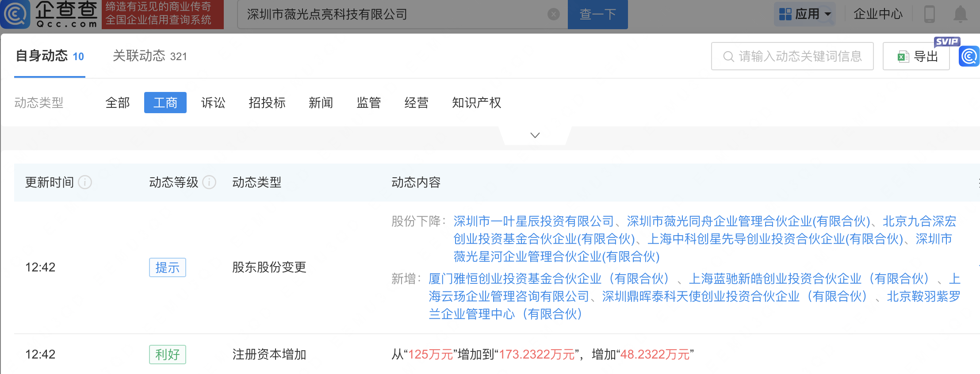The width and height of the screenshot is (980, 374).
Task: Open the notification bell
Action: pyautogui.click(x=960, y=14)
